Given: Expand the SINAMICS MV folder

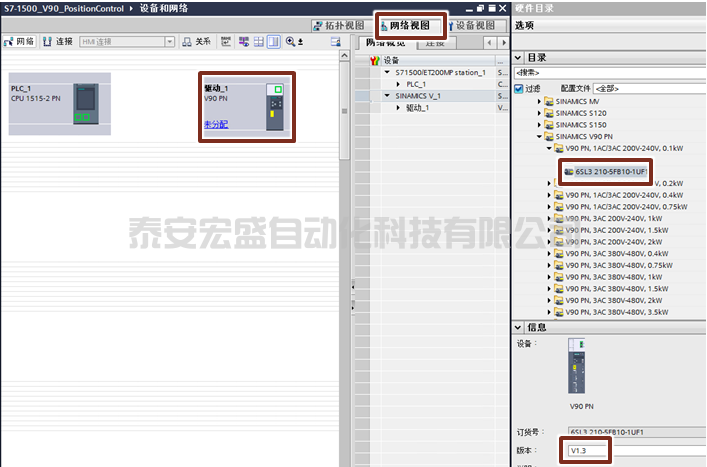Looking at the screenshot, I should pos(539,101).
